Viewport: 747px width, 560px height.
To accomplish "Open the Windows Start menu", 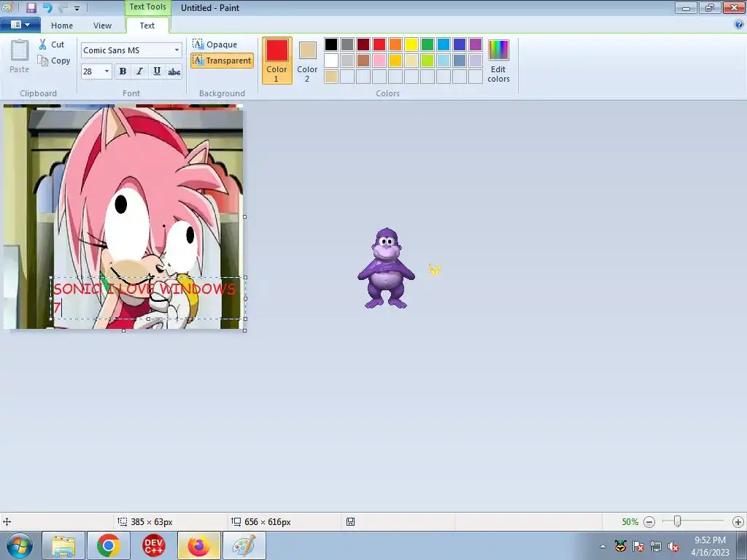I will [19, 545].
